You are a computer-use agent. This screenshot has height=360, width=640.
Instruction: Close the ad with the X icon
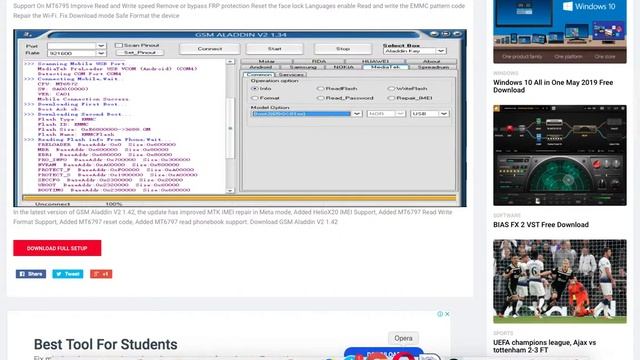pyautogui.click(x=447, y=314)
